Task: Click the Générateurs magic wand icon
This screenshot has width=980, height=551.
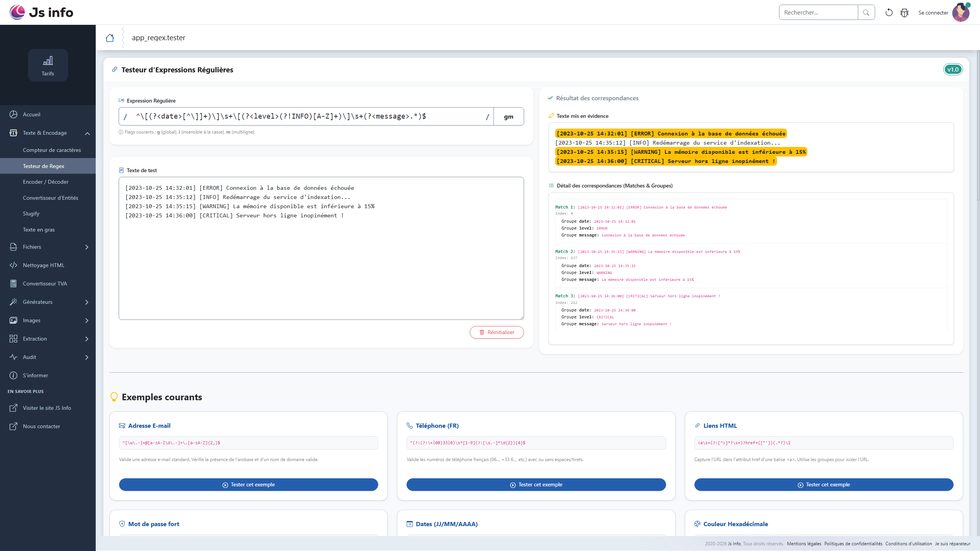Action: point(13,302)
